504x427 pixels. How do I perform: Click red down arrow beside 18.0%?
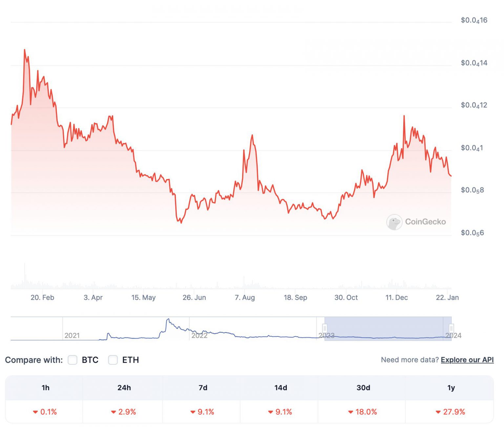pos(351,412)
